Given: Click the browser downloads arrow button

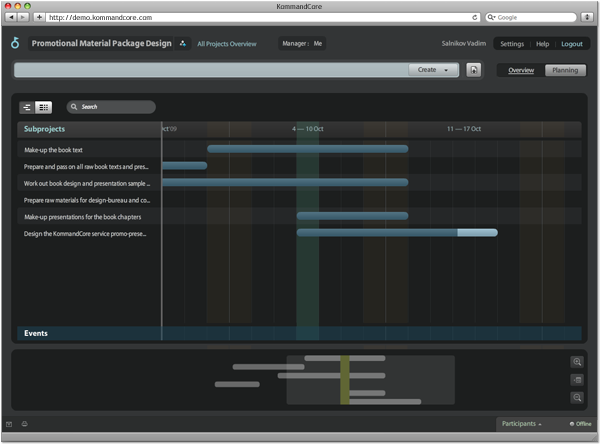Looking at the screenshot, I should tap(587, 17).
